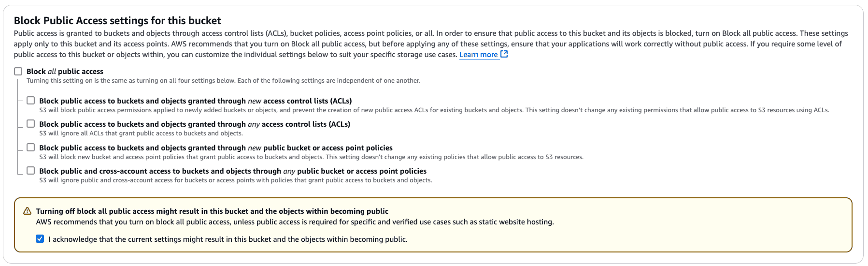The width and height of the screenshot is (868, 266).
Task: Check box for blocking new public bucket policies
Action: click(x=31, y=148)
